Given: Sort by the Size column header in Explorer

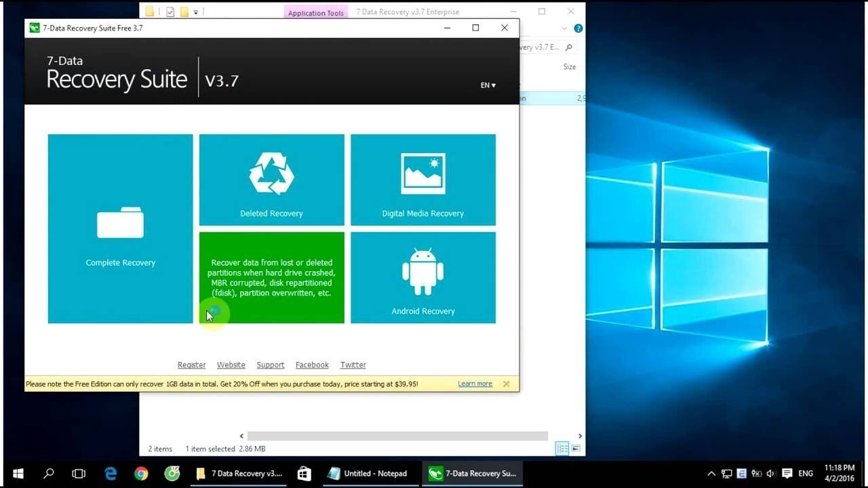Looking at the screenshot, I should click(570, 66).
